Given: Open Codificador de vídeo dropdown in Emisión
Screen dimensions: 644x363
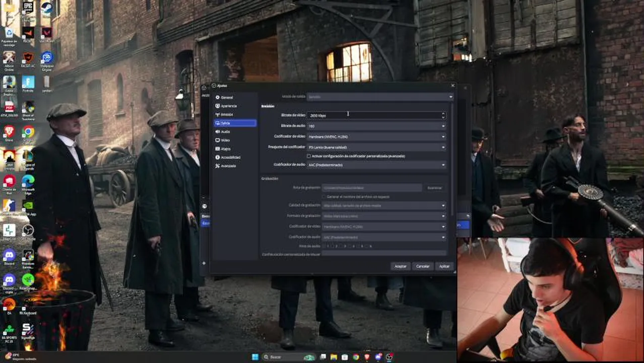Looking at the screenshot, I should [376, 137].
